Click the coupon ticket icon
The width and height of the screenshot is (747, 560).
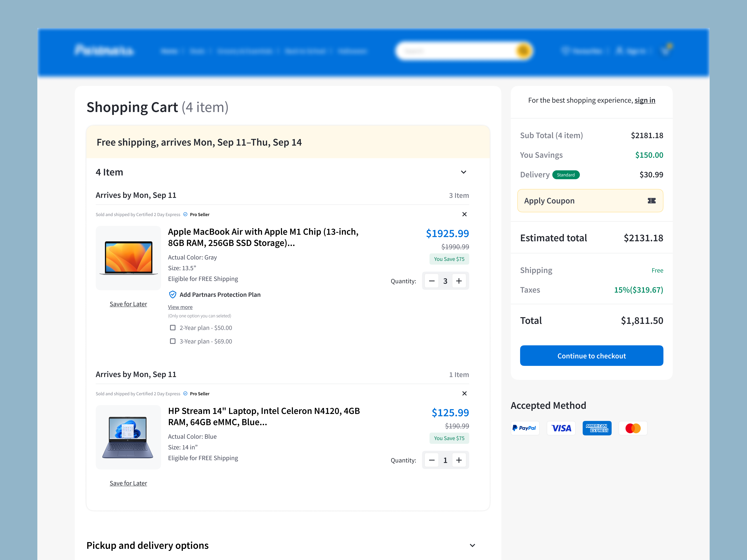(x=651, y=201)
